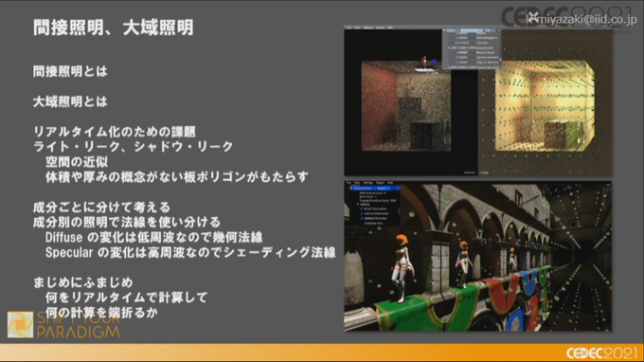The width and height of the screenshot is (644, 362).
Task: Select Graphic tab in Cornell box panel
Action: pyautogui.click(x=452, y=30)
